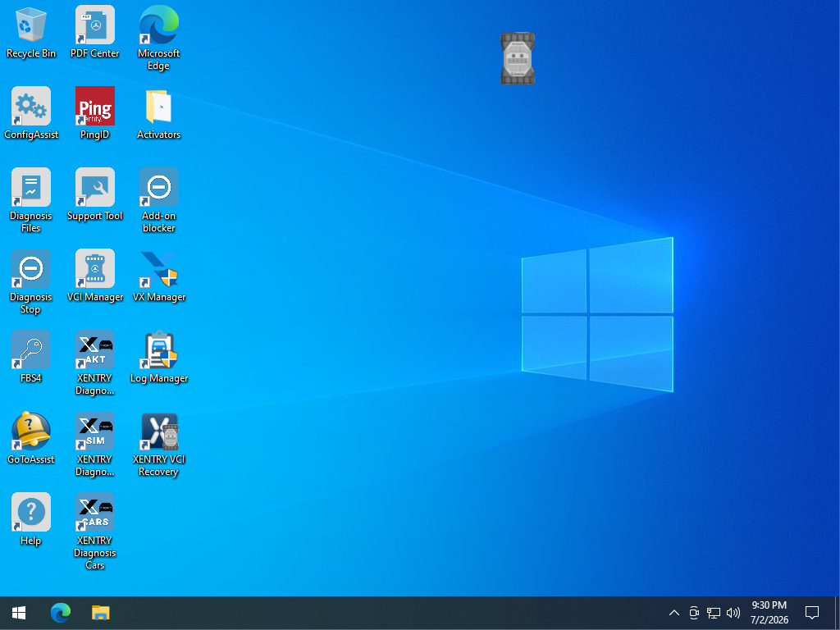This screenshot has height=630, width=840.
Task: Select the XENTRY Diagnosis SIM icon
Action: (95, 431)
